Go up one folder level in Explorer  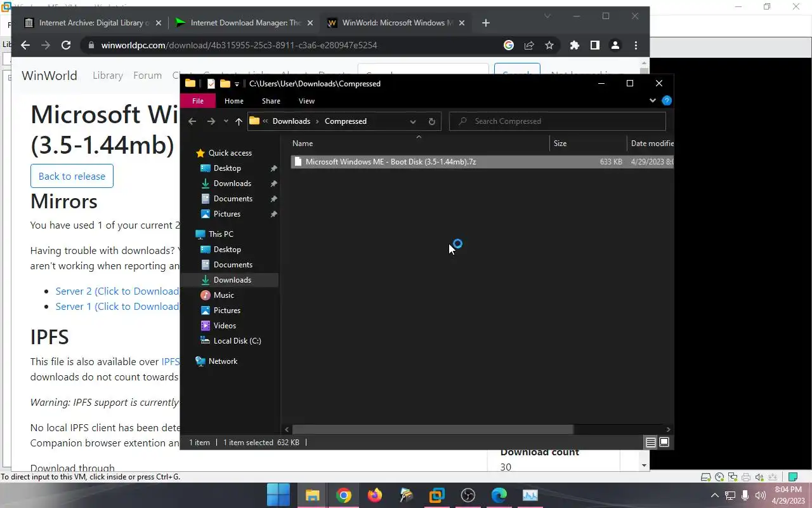tap(239, 121)
